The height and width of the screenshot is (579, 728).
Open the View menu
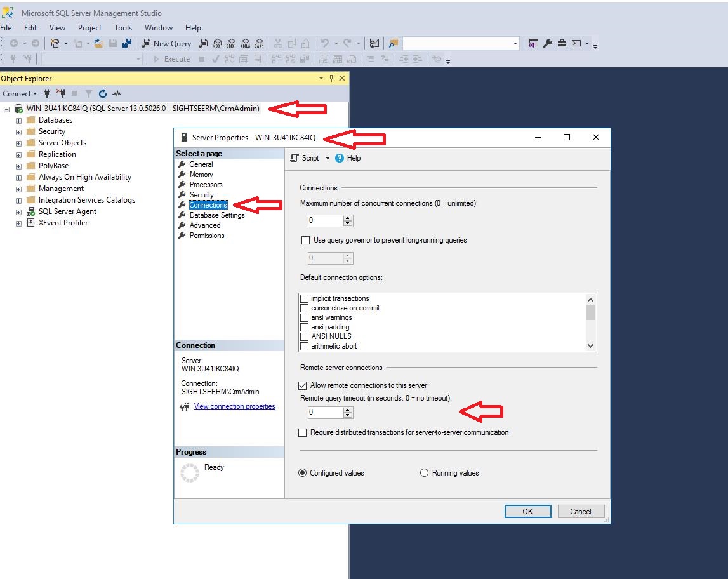pos(57,28)
